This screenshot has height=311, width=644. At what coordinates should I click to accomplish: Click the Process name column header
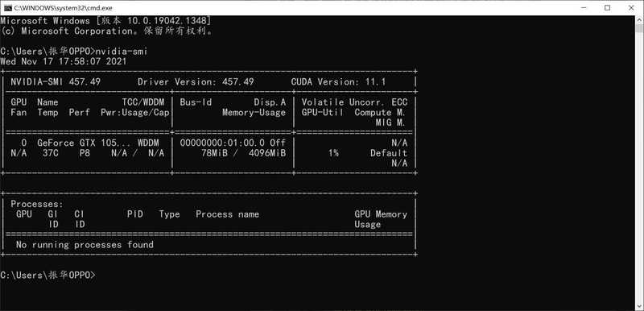click(227, 214)
